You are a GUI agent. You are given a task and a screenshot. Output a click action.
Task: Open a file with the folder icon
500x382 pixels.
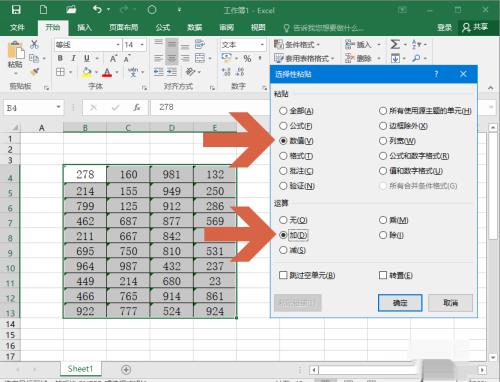tap(71, 9)
